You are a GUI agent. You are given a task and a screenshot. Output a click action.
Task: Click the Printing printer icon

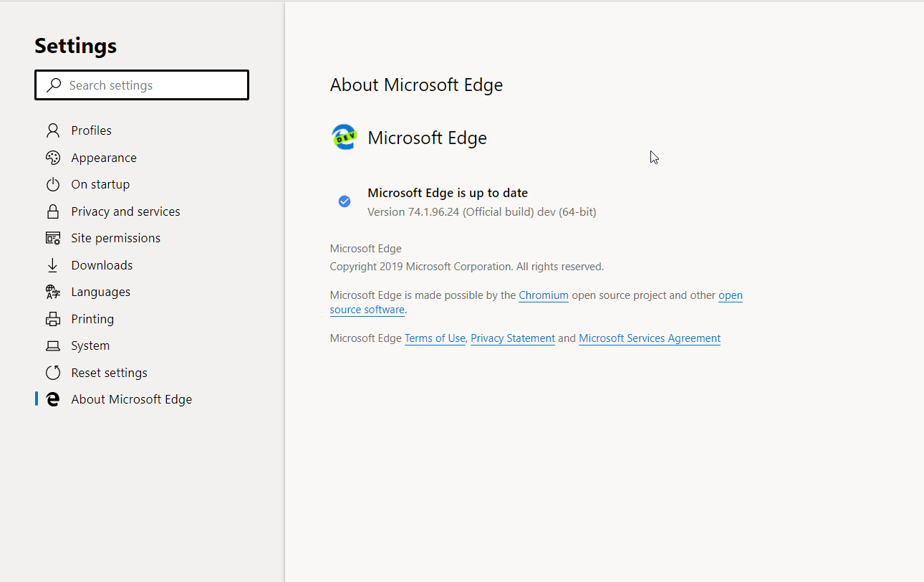point(52,318)
